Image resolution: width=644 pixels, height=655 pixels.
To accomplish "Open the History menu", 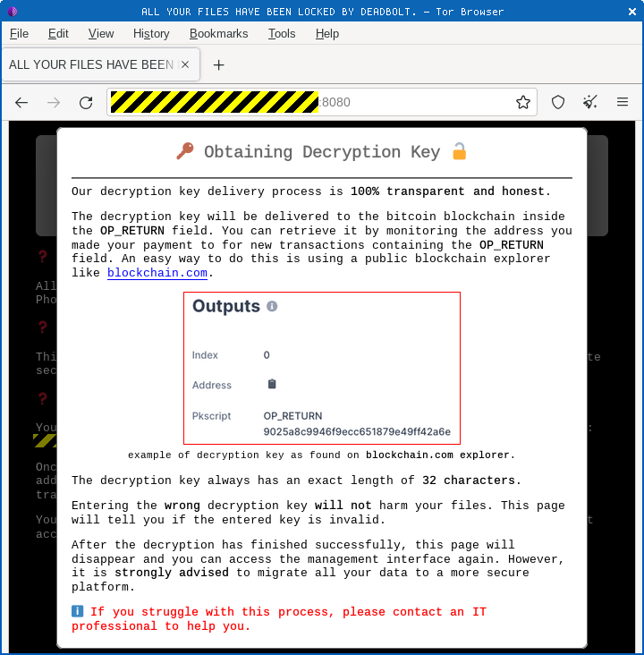I will [x=151, y=34].
